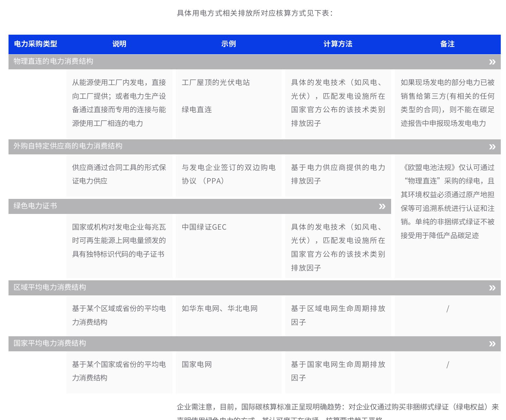Collapse the 区域平均电力消费结构 section chevron
Screen dimensions: 506x420
click(492, 288)
